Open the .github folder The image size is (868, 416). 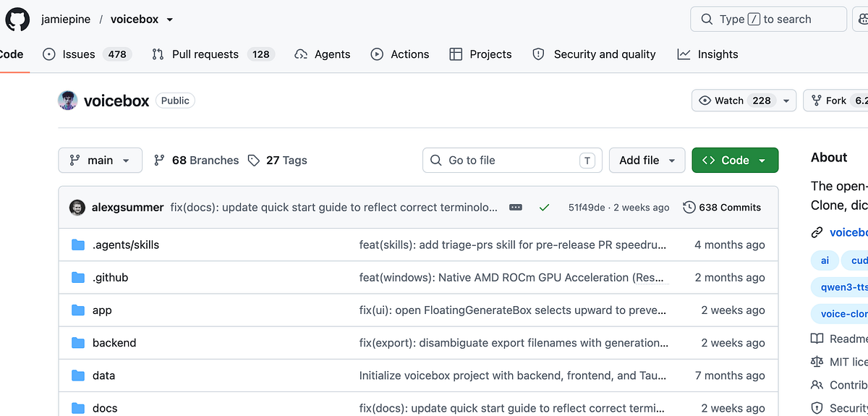coord(110,278)
